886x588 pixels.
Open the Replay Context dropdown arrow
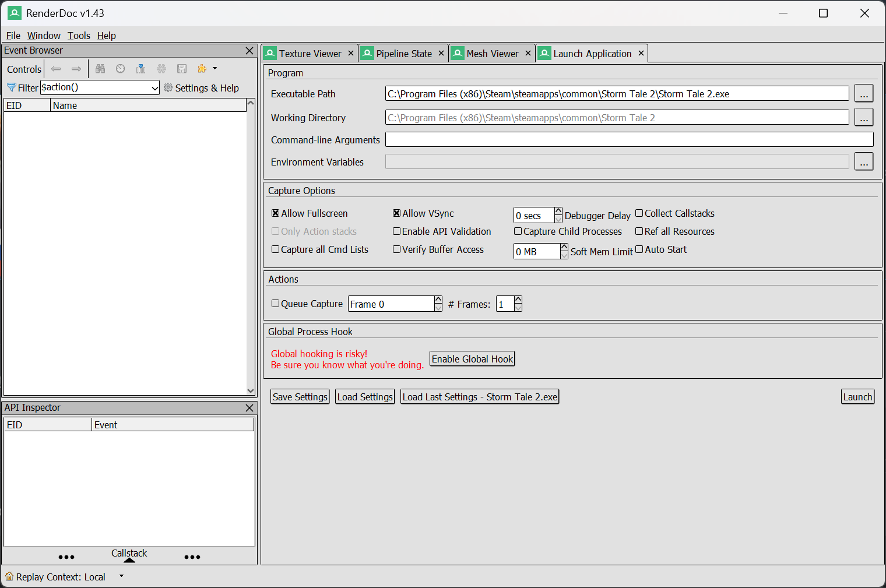pos(122,576)
